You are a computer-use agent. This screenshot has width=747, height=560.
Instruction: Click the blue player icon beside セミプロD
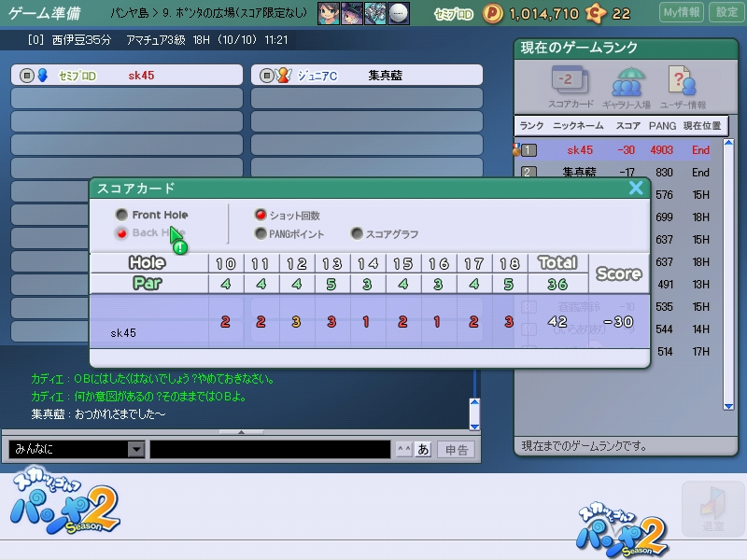[42, 76]
